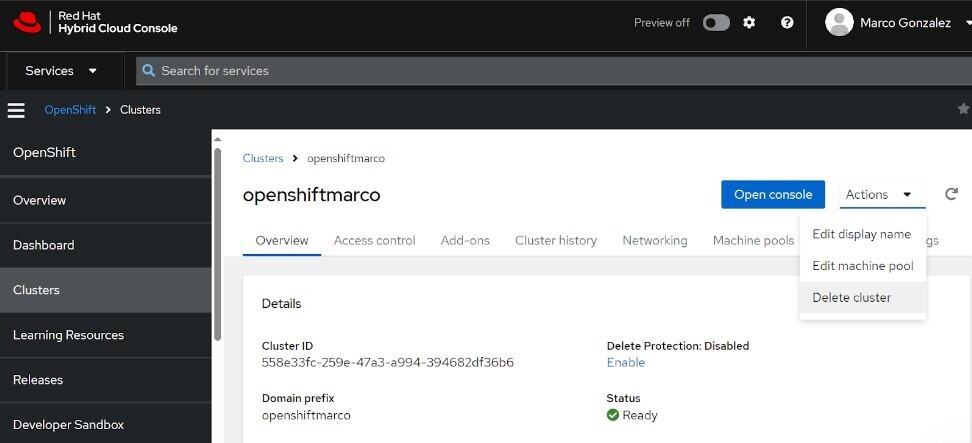Switch to the Access control tab
Viewport: 972px width, 443px height.
[x=374, y=240]
